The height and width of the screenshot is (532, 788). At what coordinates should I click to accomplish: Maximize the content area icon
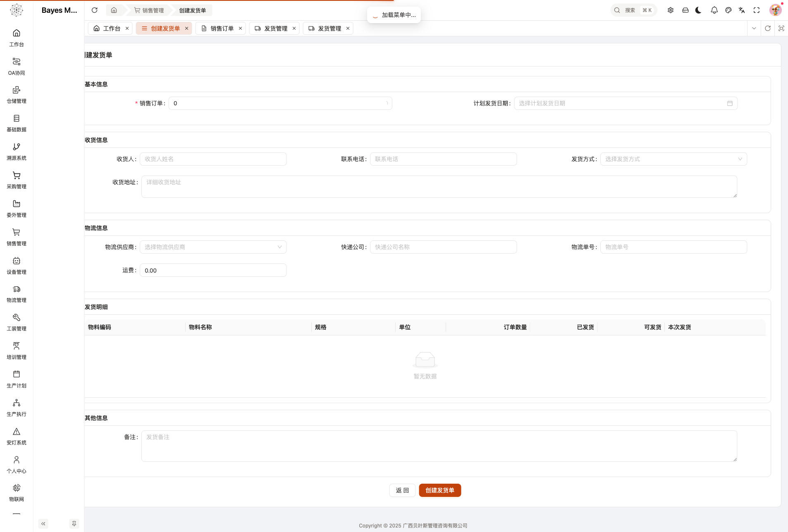(781, 28)
